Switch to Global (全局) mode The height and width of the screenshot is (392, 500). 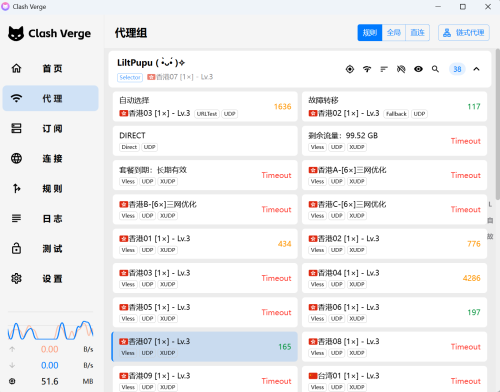click(x=394, y=33)
